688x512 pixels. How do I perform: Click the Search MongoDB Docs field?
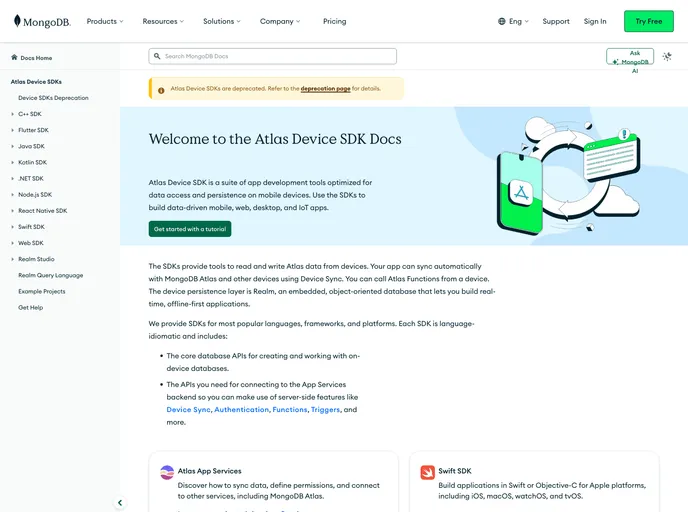275,57
